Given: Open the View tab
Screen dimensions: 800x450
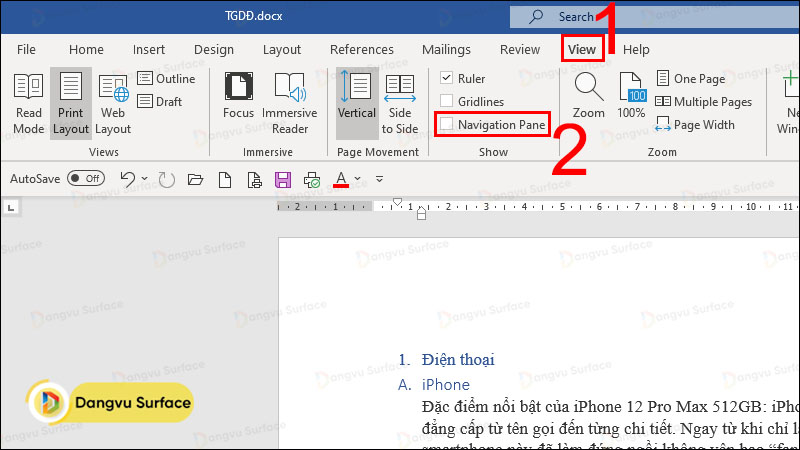Looking at the screenshot, I should click(582, 49).
